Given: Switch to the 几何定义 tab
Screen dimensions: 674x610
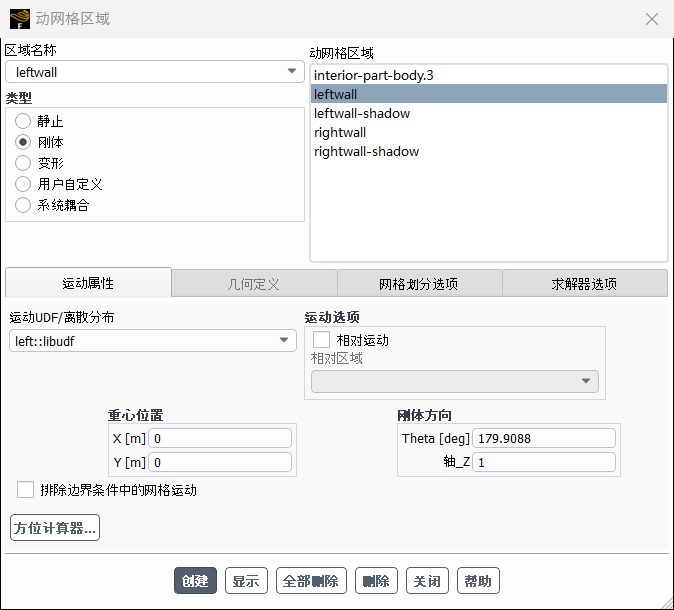Looking at the screenshot, I should 254,284.
